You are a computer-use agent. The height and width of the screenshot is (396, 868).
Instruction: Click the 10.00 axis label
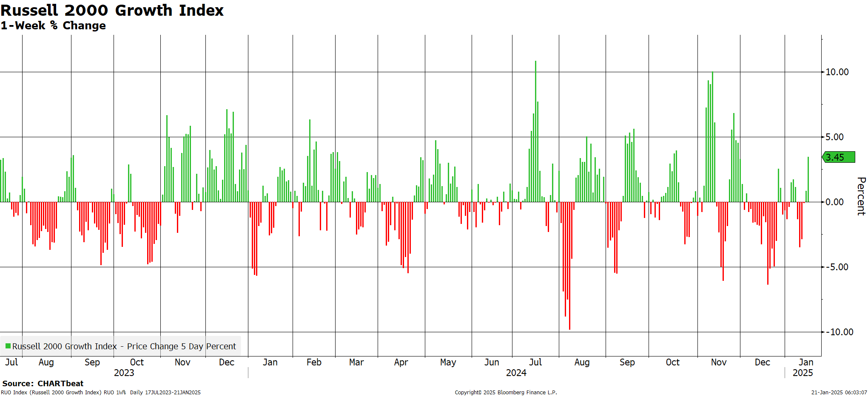point(837,72)
